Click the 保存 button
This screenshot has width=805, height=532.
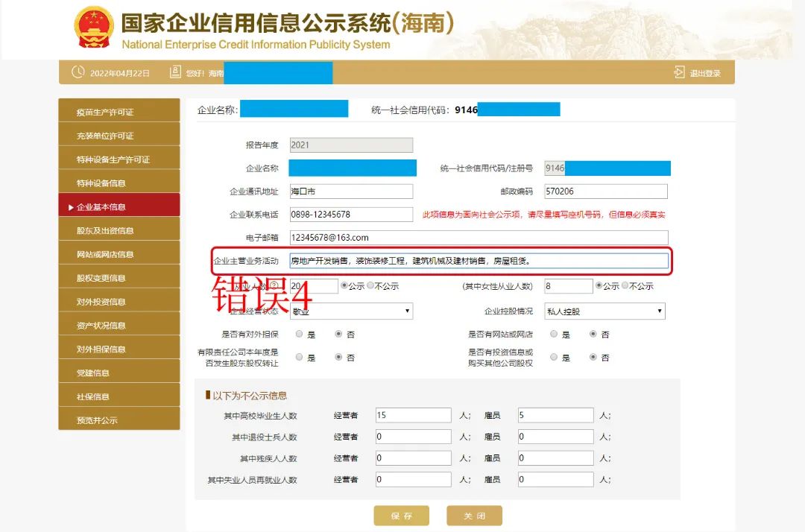401,516
